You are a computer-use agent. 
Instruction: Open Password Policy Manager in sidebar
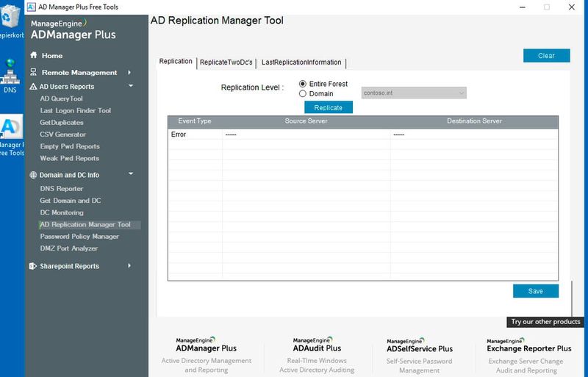coord(79,237)
